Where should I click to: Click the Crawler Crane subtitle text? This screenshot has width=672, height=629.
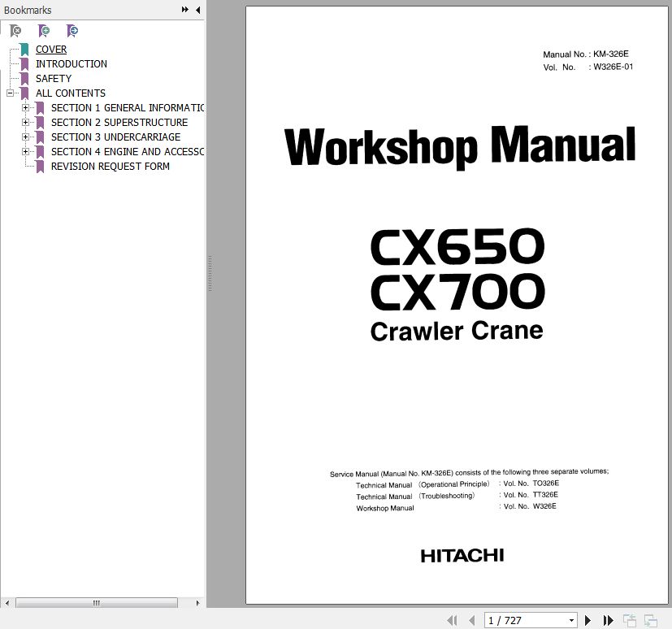(457, 331)
